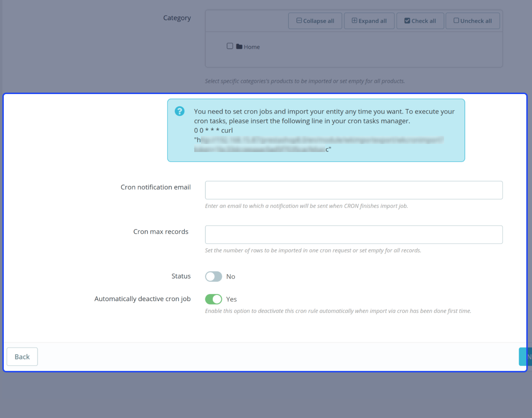The width and height of the screenshot is (532, 418).
Task: Click the 'Cron max records' label
Action: pos(161,232)
